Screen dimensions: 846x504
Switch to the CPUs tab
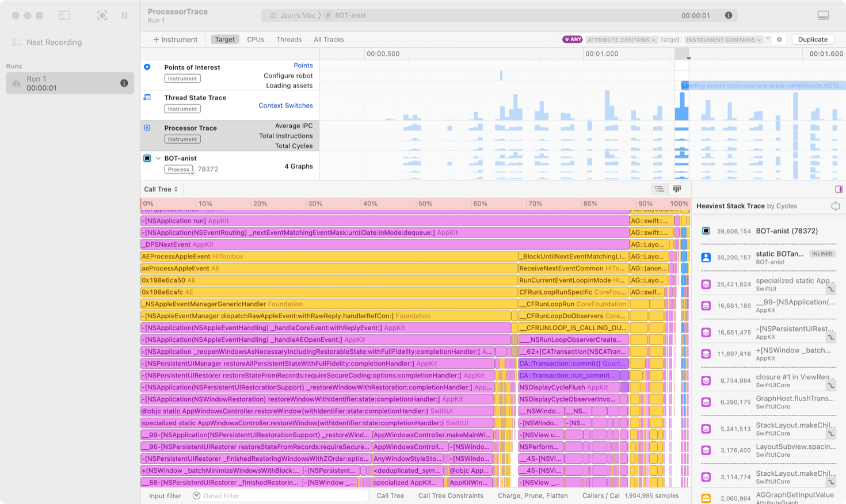coord(255,39)
